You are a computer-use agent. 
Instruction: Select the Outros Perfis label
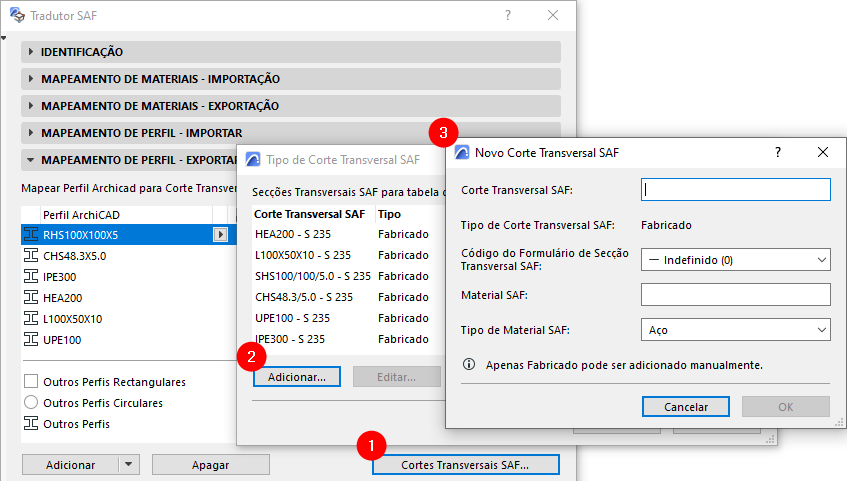(x=76, y=424)
